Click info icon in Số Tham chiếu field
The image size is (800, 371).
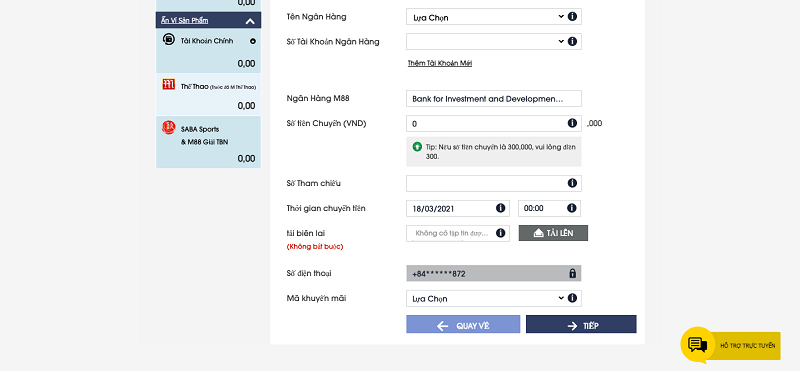click(x=572, y=183)
